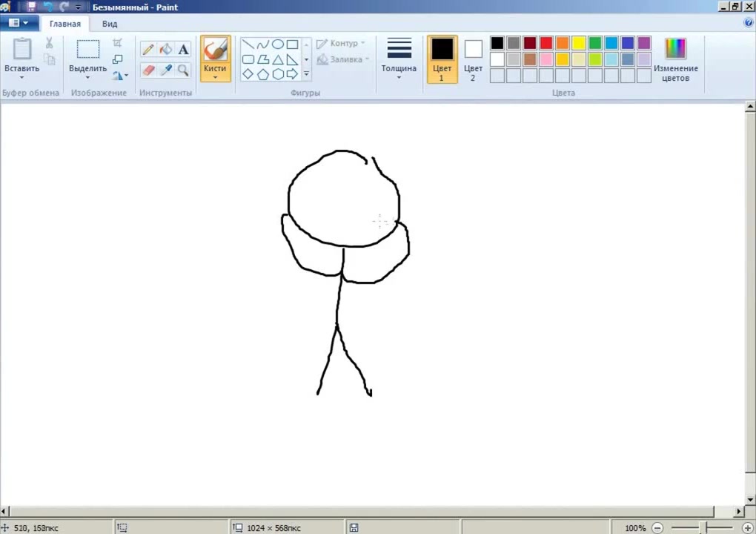
Task: Select the Magnifier tool
Action: (x=183, y=70)
